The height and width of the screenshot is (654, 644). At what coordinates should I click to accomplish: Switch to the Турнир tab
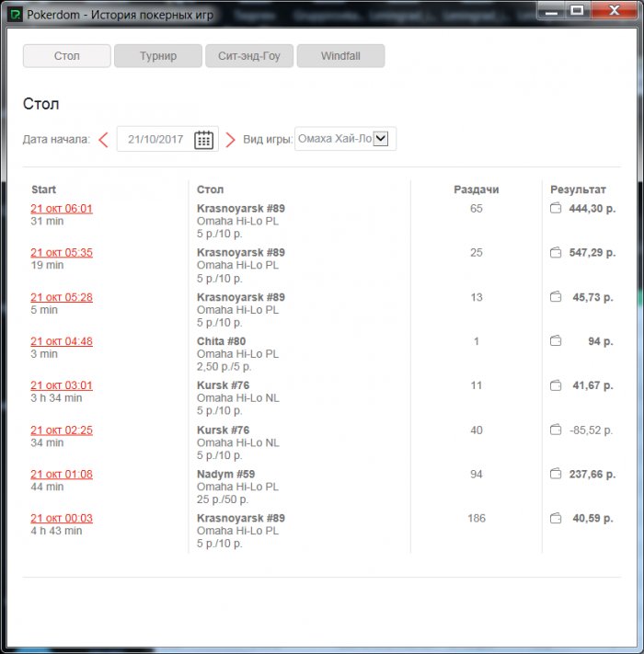158,56
